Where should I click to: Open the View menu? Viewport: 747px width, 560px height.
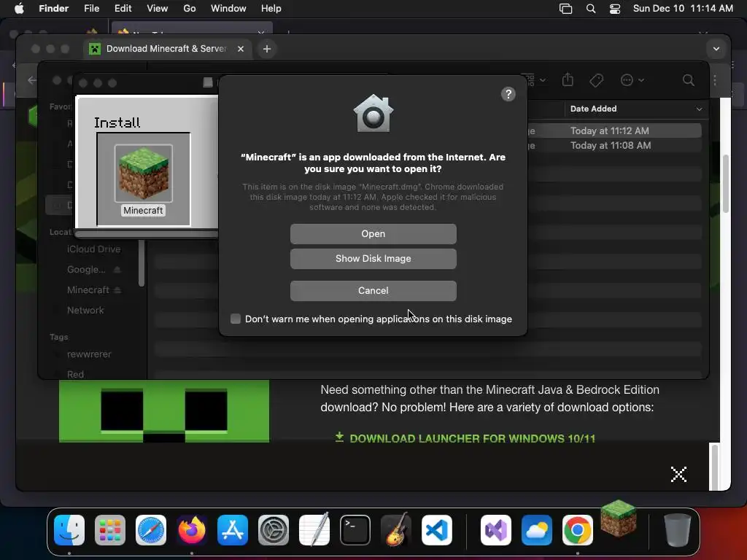(x=158, y=9)
